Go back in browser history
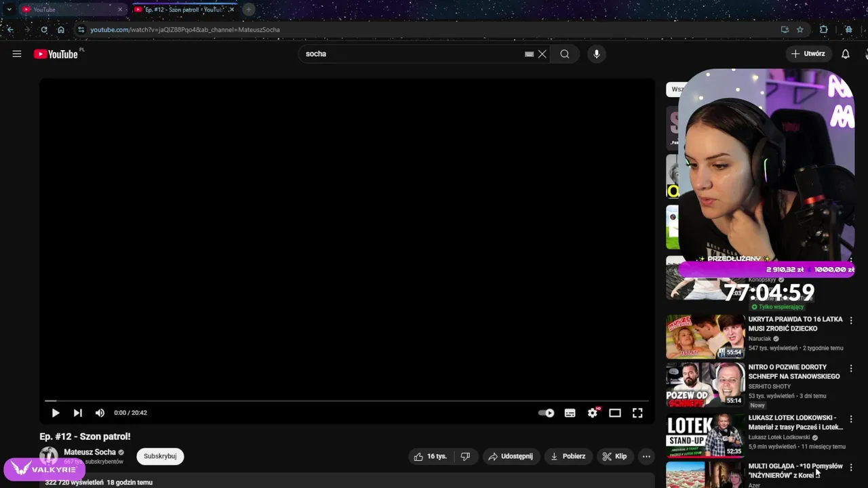Image resolution: width=868 pixels, height=488 pixels. coord(10,30)
